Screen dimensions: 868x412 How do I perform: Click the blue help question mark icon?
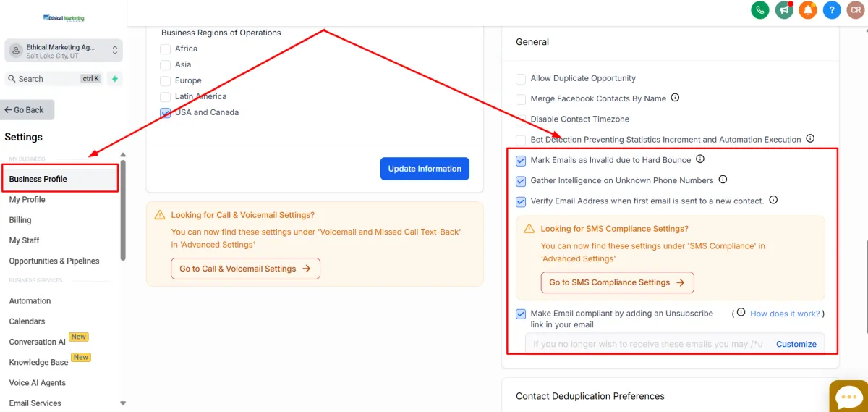(x=832, y=10)
